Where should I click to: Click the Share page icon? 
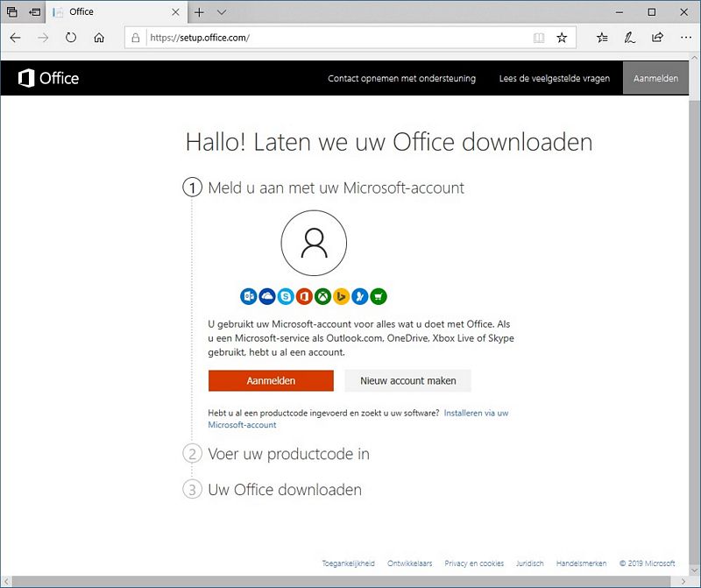click(x=657, y=38)
